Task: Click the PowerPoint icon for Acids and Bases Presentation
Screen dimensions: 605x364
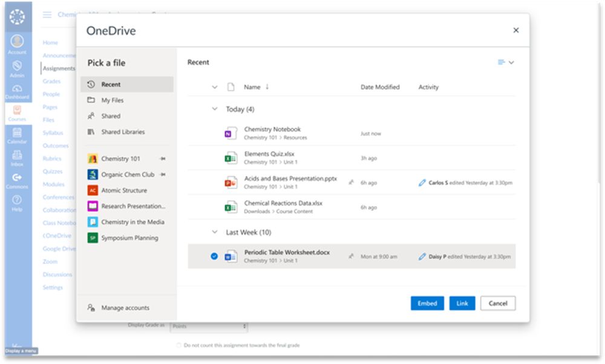Action: tap(231, 183)
